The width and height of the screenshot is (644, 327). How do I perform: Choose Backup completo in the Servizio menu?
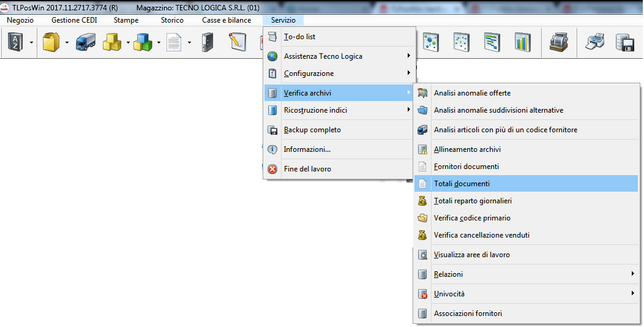coord(312,130)
